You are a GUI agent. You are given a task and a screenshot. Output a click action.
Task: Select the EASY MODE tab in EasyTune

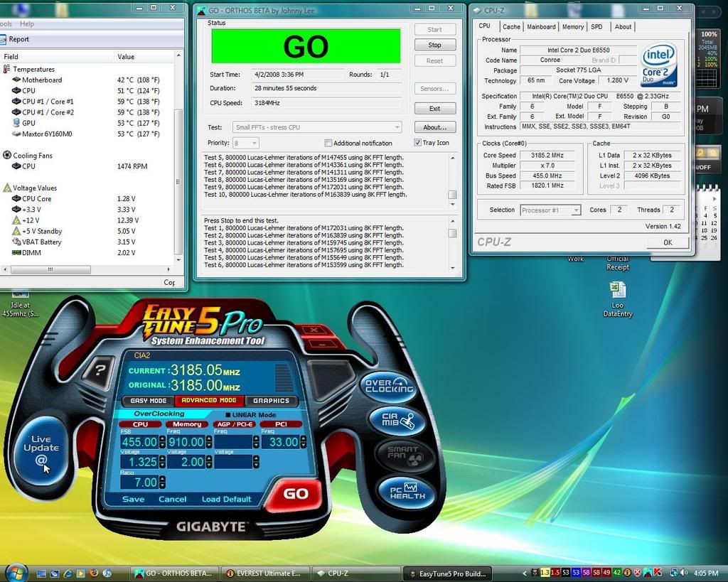pos(149,401)
